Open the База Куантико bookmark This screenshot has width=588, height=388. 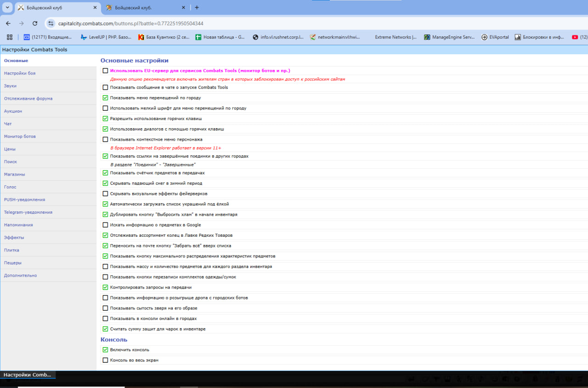pos(164,37)
